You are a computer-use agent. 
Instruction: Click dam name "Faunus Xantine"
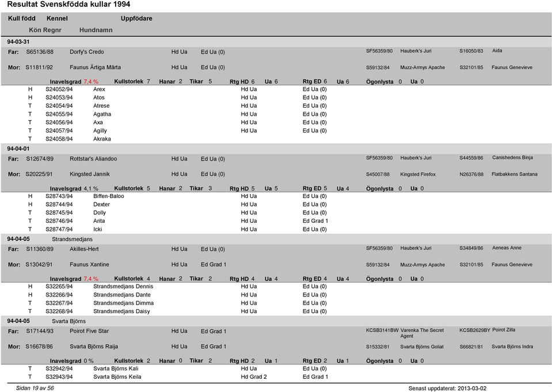click(x=89, y=265)
